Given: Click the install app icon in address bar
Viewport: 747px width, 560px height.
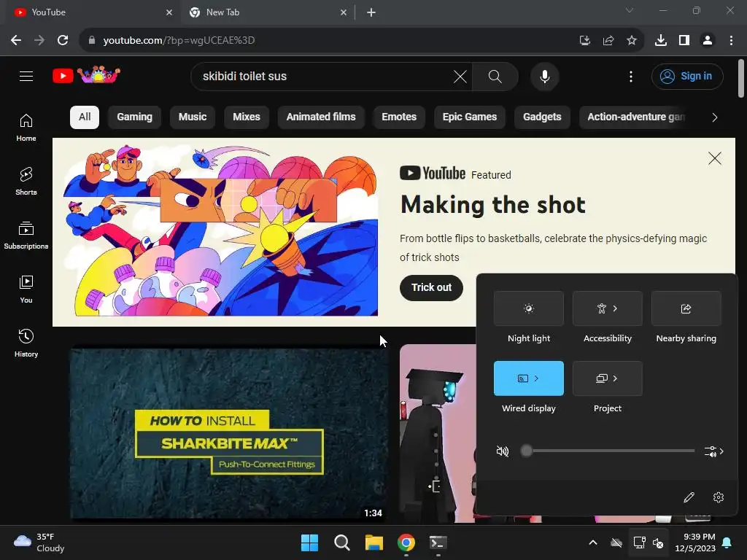Looking at the screenshot, I should [584, 41].
